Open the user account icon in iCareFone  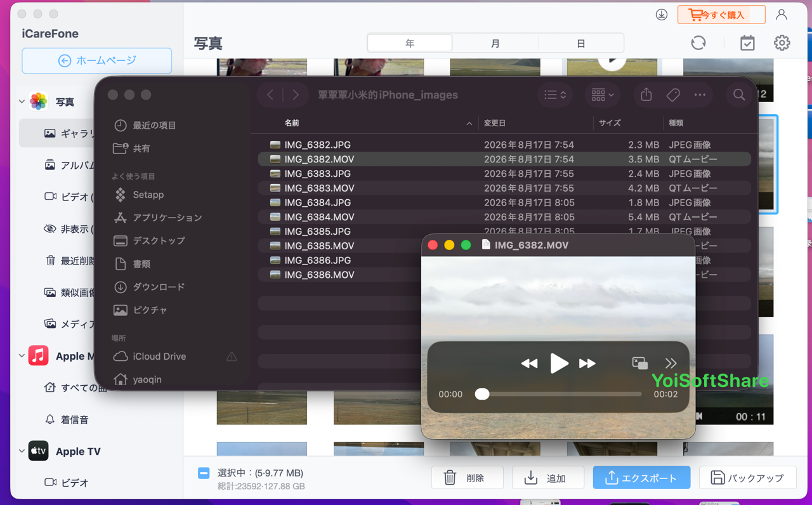pos(782,15)
